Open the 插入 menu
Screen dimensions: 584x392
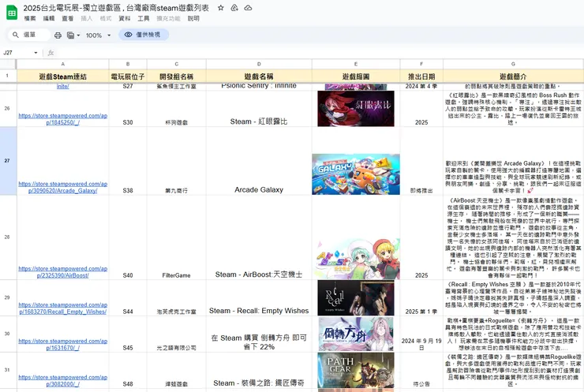coord(86,19)
